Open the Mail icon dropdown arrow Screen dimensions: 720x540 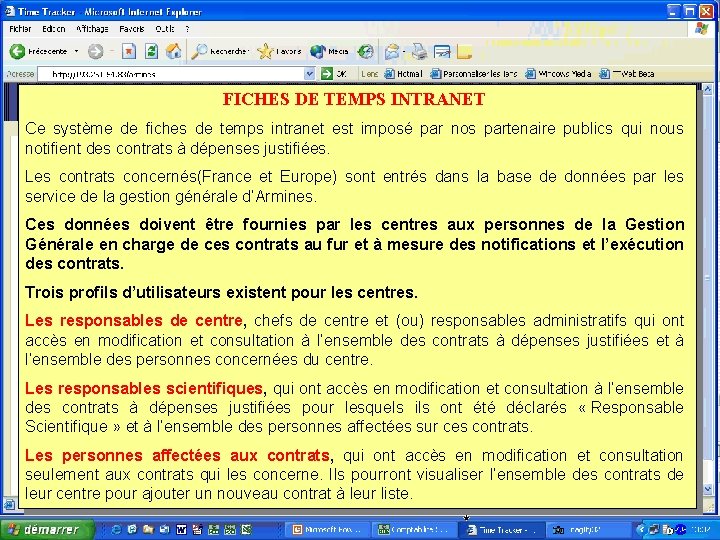pyautogui.click(x=404, y=51)
